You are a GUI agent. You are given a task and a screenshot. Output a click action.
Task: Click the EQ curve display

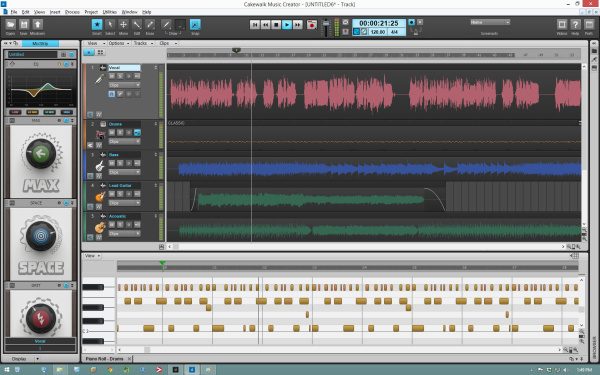click(x=41, y=89)
